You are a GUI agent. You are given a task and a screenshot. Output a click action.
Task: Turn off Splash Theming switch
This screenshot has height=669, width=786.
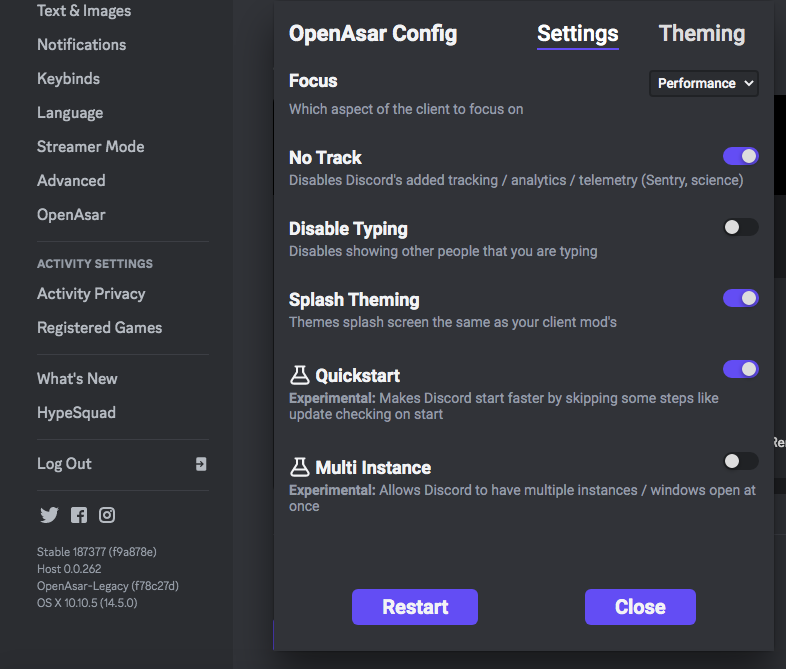[740, 298]
